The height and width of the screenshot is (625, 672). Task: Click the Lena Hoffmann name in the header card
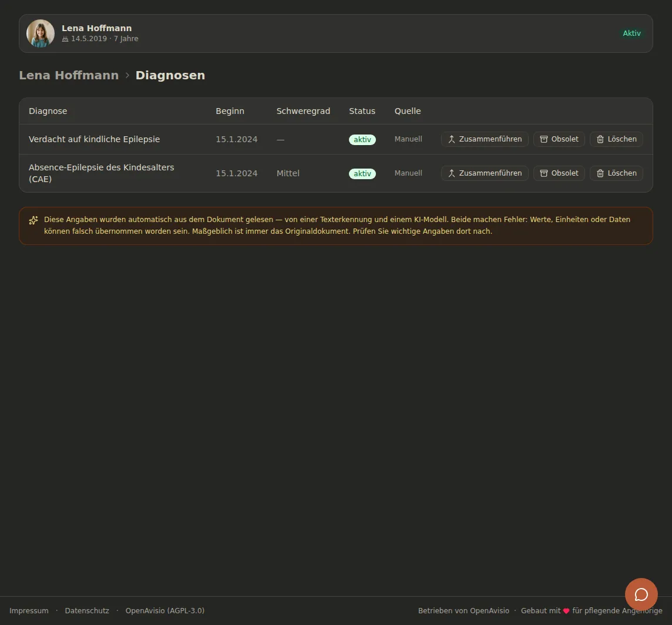click(96, 28)
